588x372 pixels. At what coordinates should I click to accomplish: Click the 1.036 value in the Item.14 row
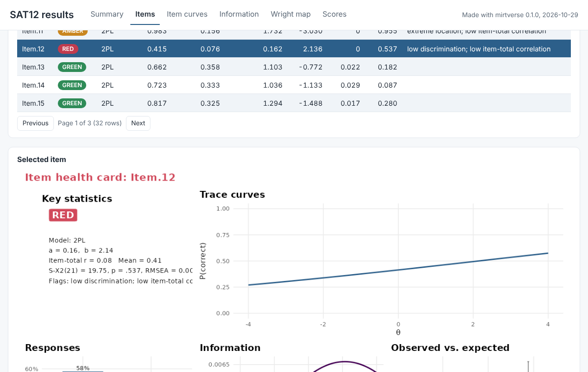[x=272, y=85]
